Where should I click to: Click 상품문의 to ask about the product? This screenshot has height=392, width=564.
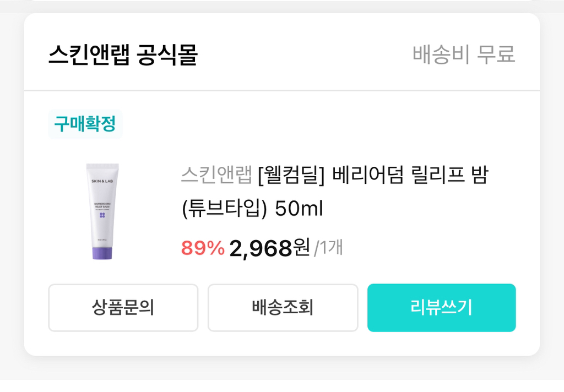[123, 308]
